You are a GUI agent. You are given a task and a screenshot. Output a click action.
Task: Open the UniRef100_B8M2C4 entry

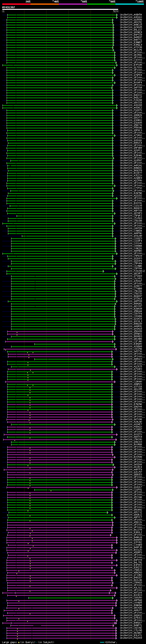tap(131, 143)
